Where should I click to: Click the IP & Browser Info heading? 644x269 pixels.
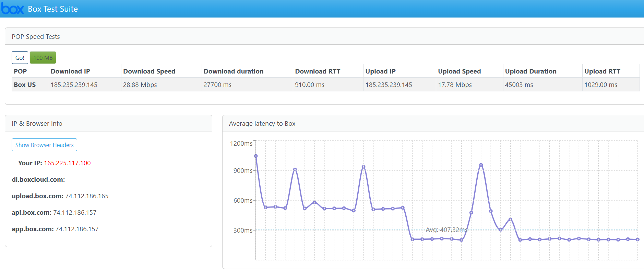(37, 123)
